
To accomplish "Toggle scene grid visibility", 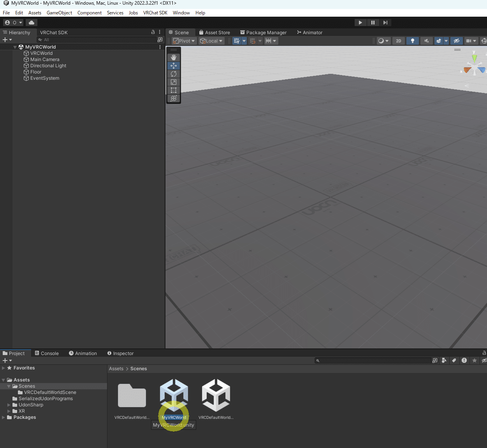I will (x=237, y=41).
